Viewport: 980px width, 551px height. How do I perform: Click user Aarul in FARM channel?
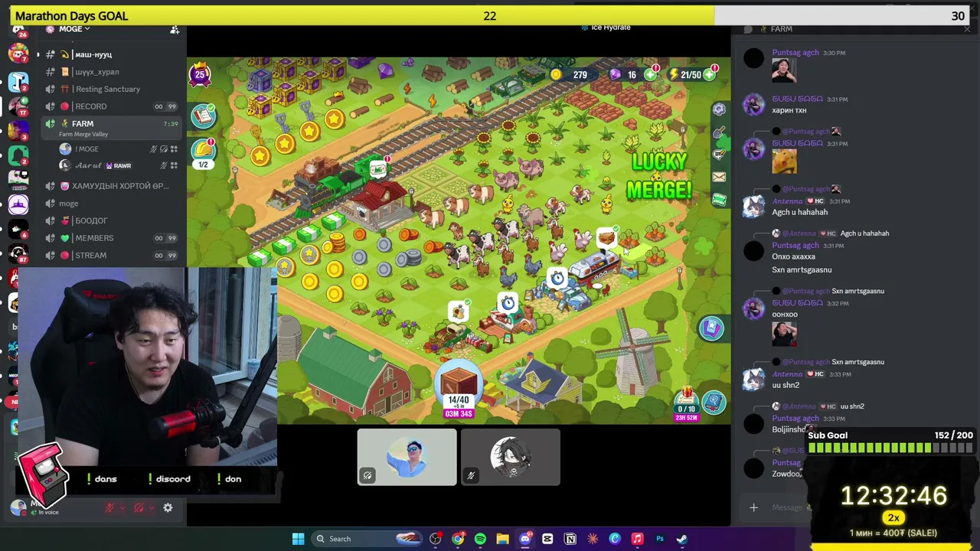pos(118,165)
